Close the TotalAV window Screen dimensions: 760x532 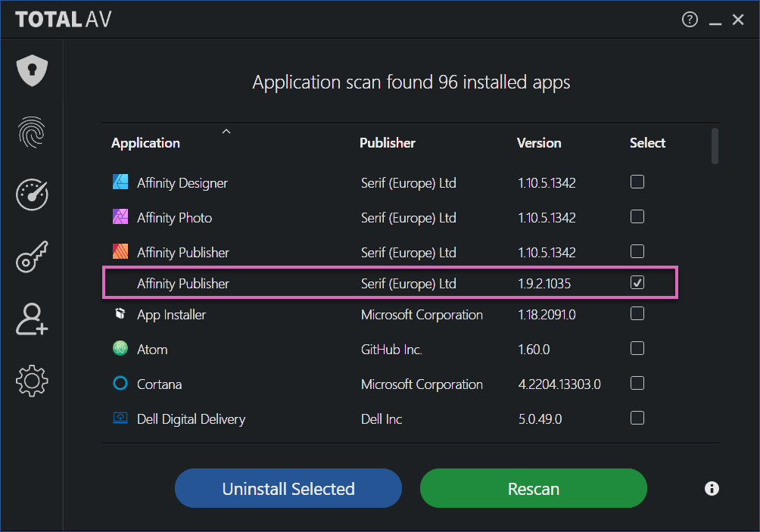point(738,20)
